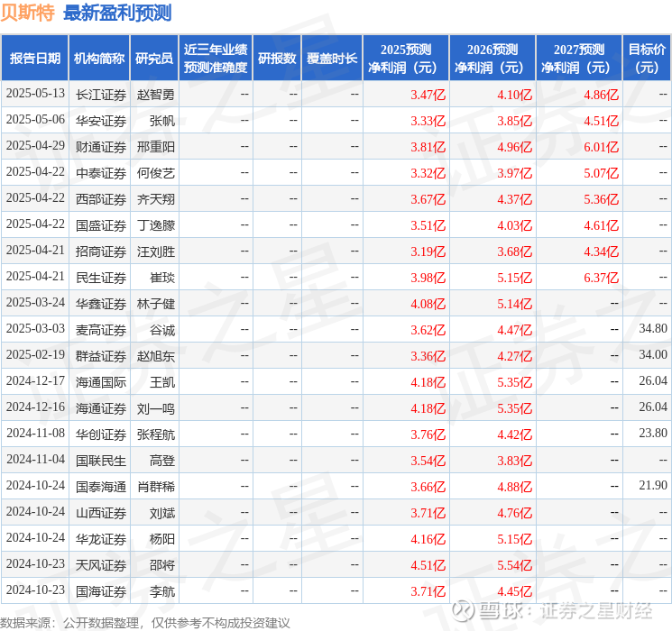Click the 5.54亿 value in 天风证券 row

tap(514, 565)
